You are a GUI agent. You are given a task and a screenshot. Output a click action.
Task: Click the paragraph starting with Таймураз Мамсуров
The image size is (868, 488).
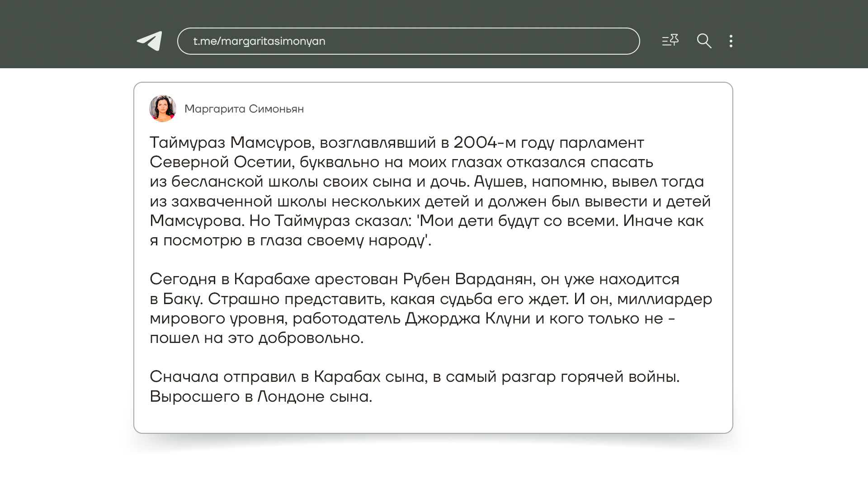pyautogui.click(x=429, y=191)
